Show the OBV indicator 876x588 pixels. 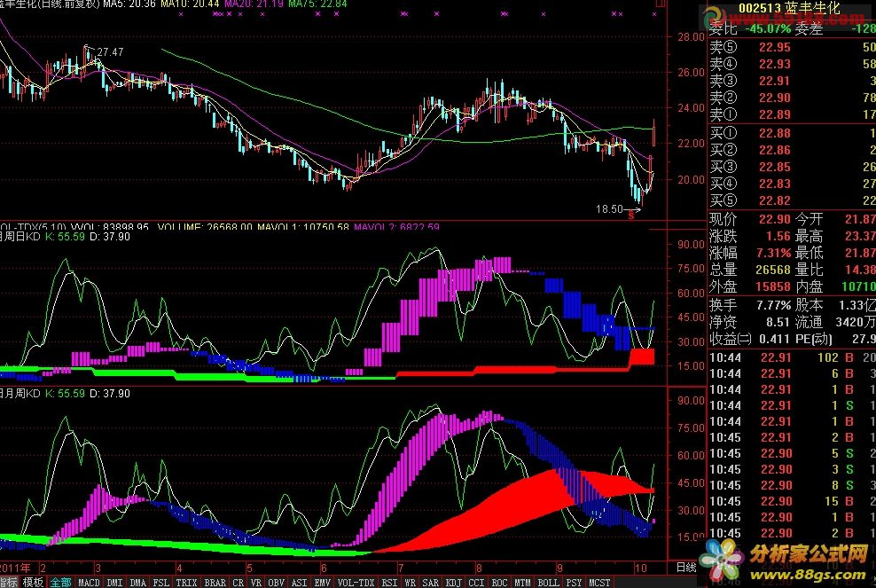coord(277,582)
